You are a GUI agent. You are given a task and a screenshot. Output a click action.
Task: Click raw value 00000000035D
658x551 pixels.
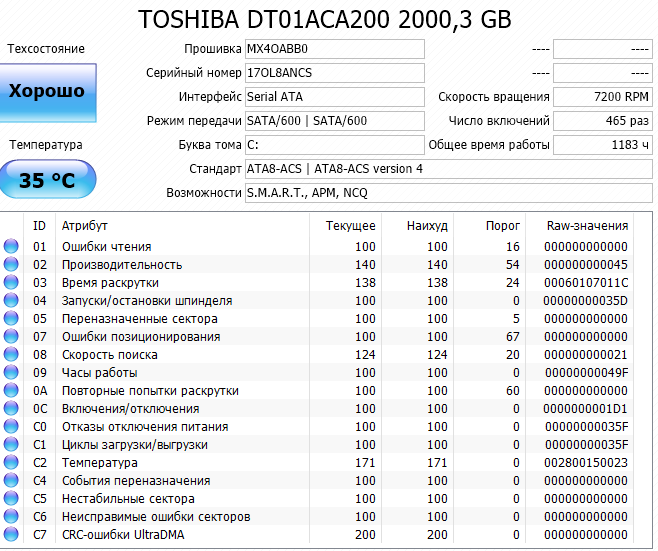[x=586, y=301]
